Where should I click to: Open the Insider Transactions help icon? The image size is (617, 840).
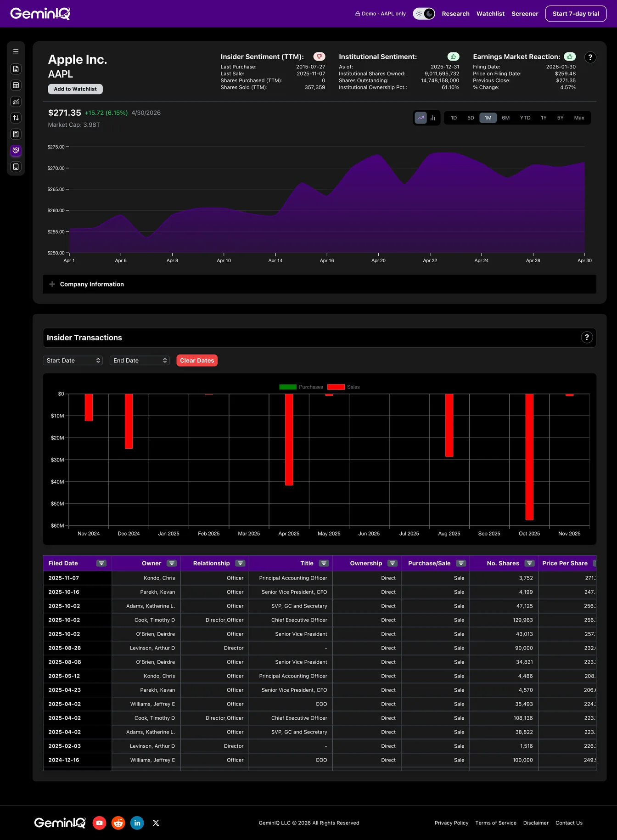click(587, 338)
